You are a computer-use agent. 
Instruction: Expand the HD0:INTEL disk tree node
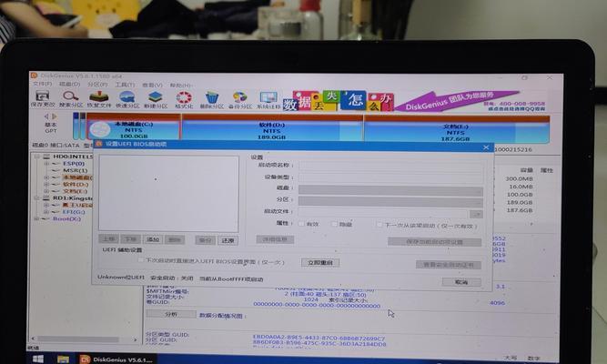pos(37,157)
